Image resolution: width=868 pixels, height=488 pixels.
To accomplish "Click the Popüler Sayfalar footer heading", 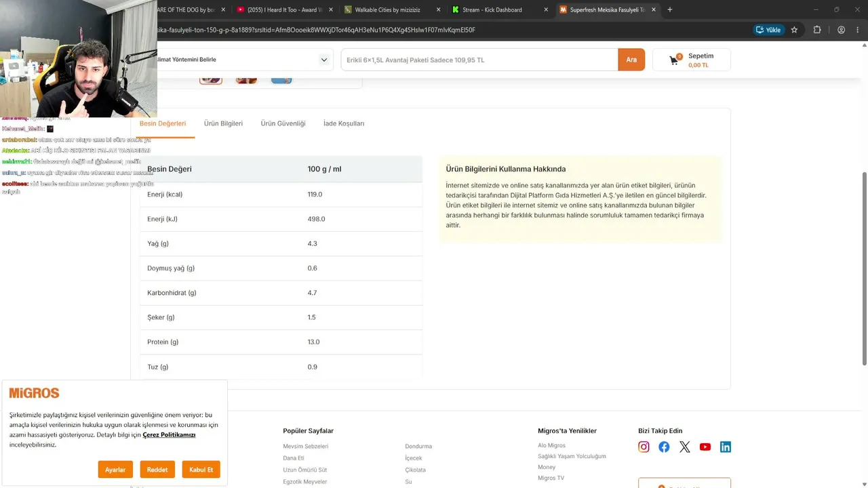I will (309, 431).
